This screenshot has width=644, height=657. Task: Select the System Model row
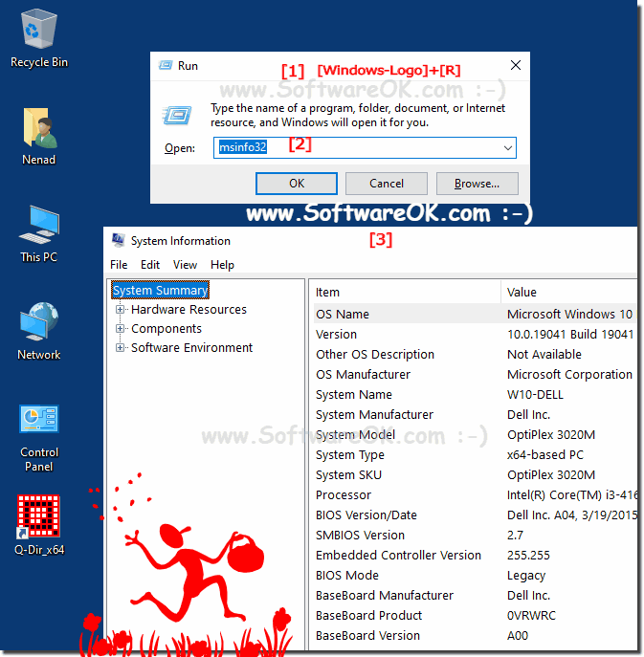pos(475,434)
